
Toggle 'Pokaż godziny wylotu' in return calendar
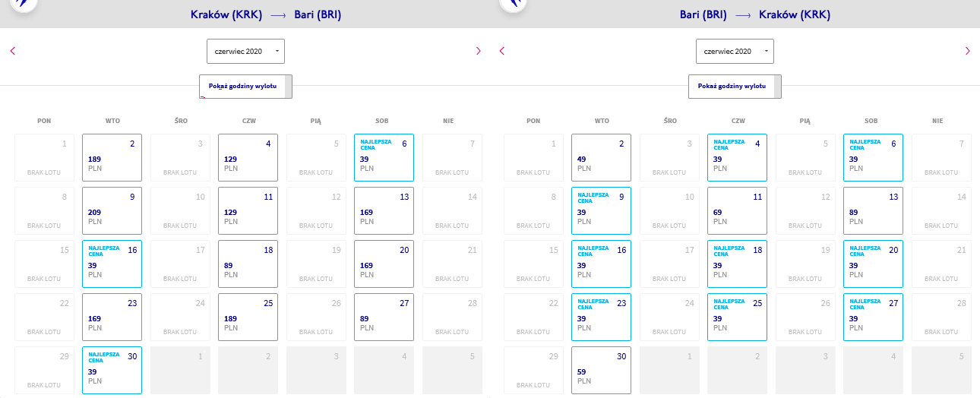(735, 87)
